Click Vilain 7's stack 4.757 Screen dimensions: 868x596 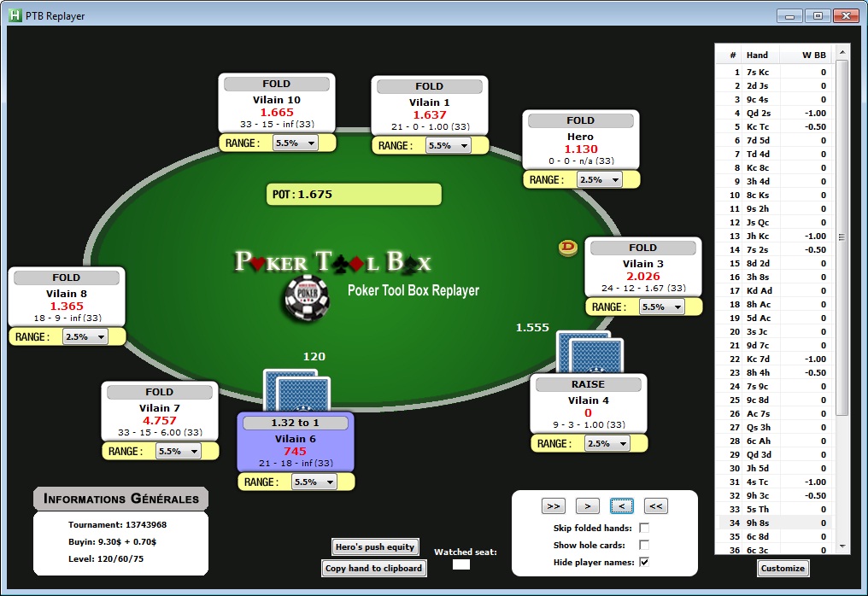click(160, 420)
